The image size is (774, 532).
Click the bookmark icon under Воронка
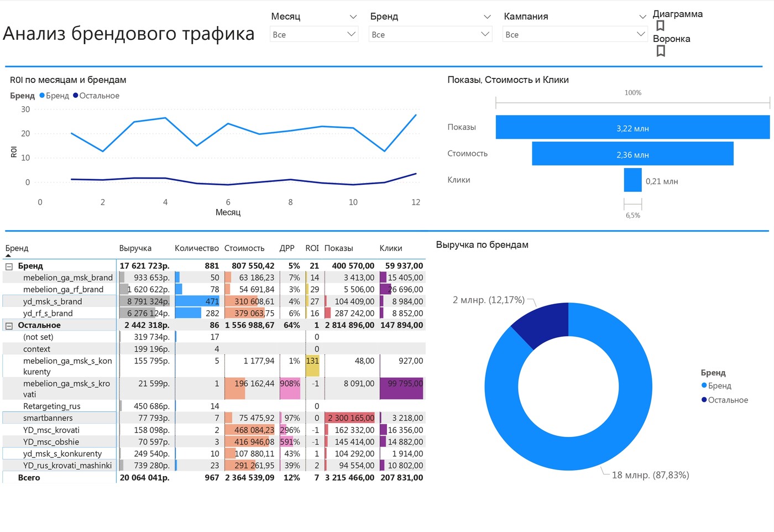660,51
